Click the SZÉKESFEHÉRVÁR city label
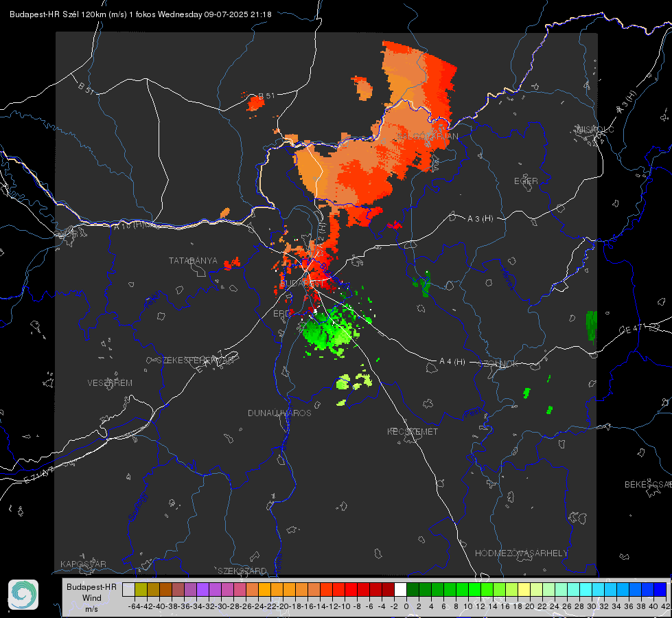The width and height of the screenshot is (672, 618). tap(195, 360)
